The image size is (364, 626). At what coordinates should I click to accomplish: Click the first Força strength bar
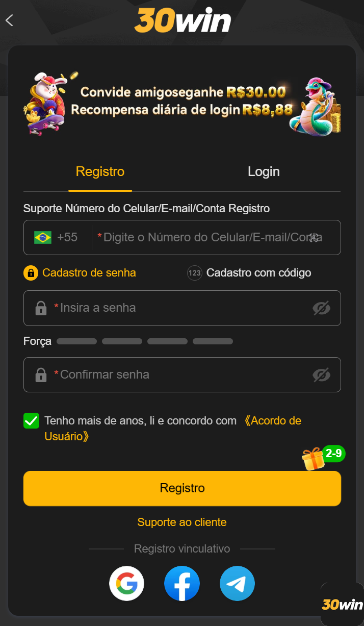(x=76, y=341)
